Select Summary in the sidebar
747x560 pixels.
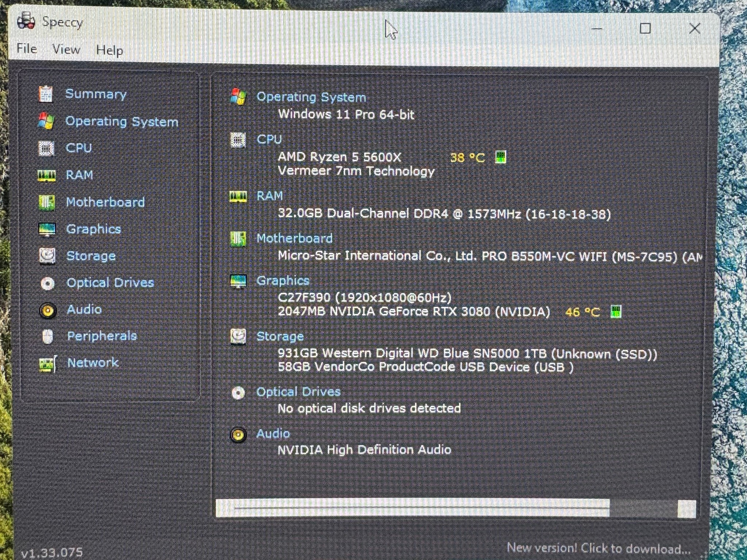[96, 94]
